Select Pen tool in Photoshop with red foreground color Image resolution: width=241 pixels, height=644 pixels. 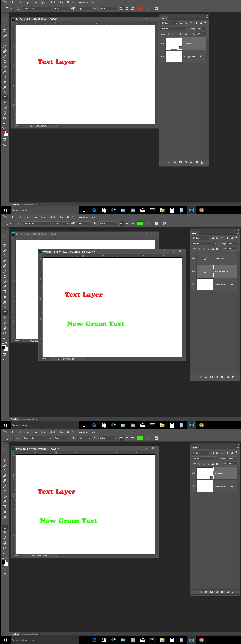pos(5,93)
